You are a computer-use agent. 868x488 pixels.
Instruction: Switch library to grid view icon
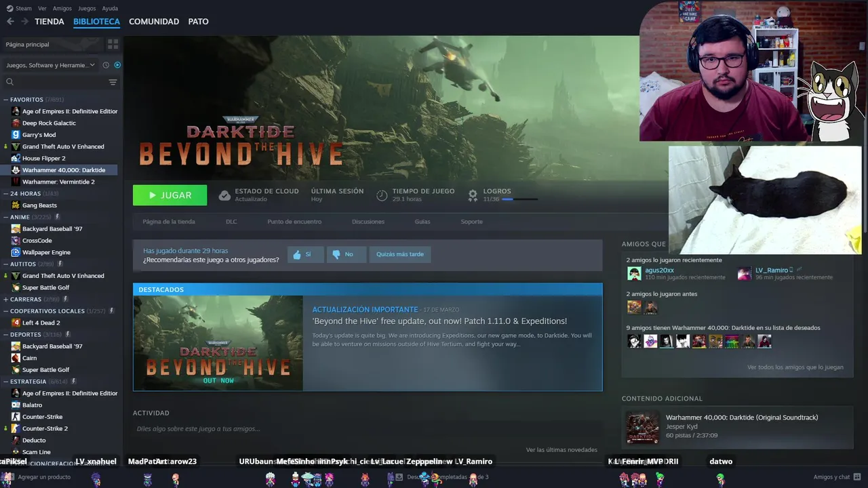113,44
